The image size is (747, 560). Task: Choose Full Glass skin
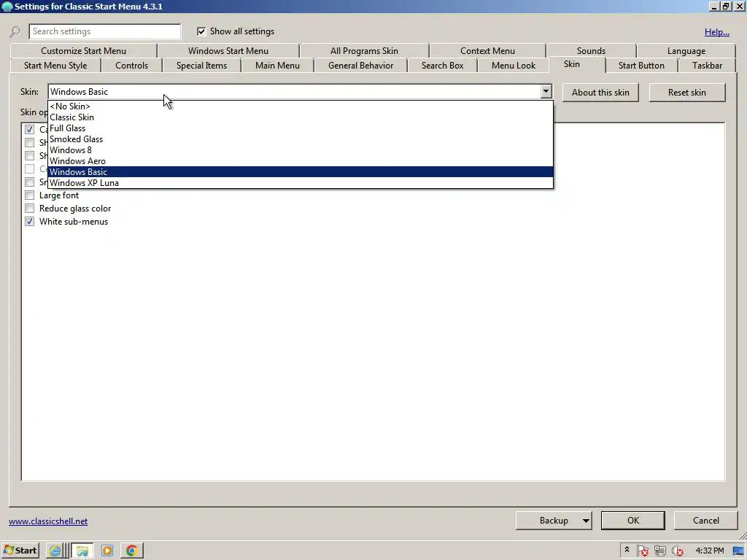301,128
